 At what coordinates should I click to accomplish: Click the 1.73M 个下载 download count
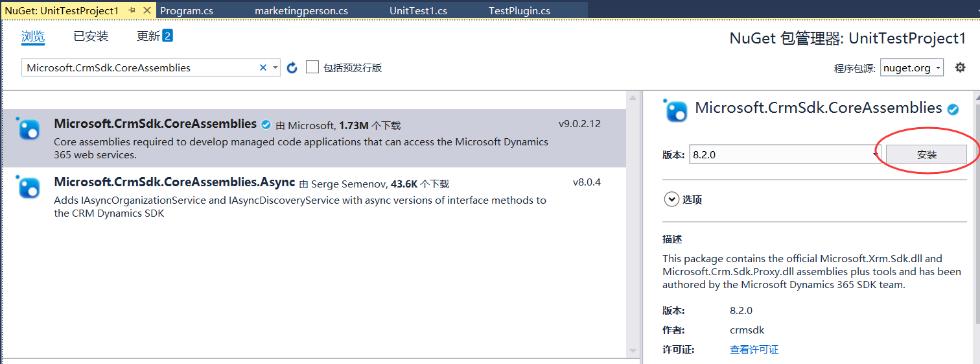click(x=369, y=125)
